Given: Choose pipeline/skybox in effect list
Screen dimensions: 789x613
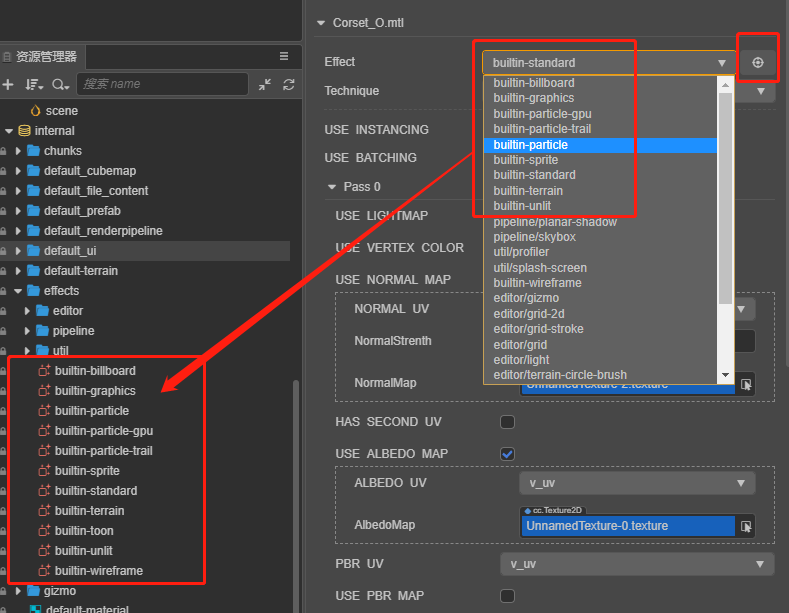Looking at the screenshot, I should (x=600, y=237).
